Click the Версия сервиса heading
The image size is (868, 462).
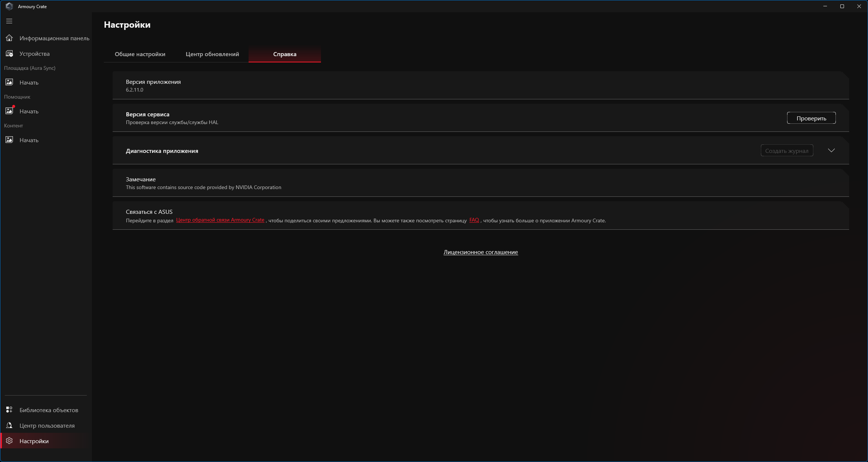148,114
